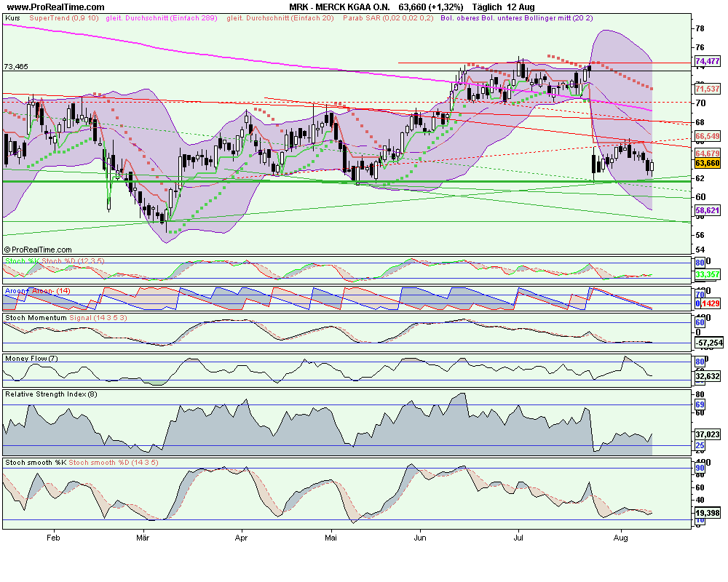Viewport: 728px width, 582px height.
Task: Select the 73,465 horizontal line label
Action: (x=16, y=67)
